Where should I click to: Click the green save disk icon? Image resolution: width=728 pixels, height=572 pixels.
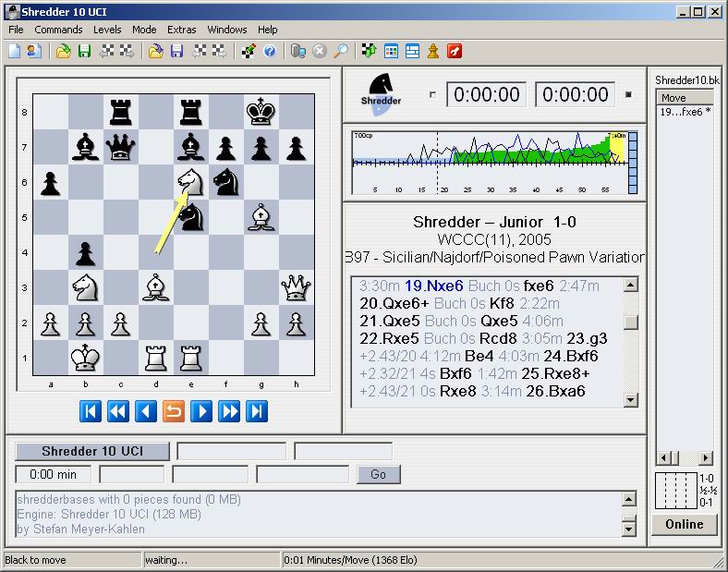coord(83,51)
